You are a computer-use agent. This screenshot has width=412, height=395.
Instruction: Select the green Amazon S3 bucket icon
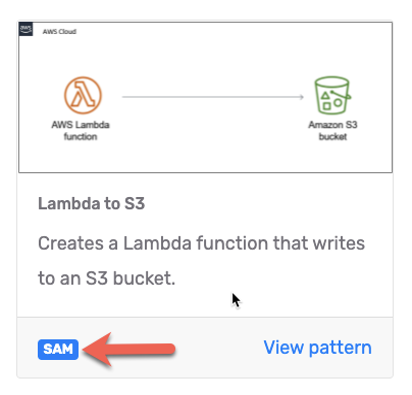pos(332,95)
